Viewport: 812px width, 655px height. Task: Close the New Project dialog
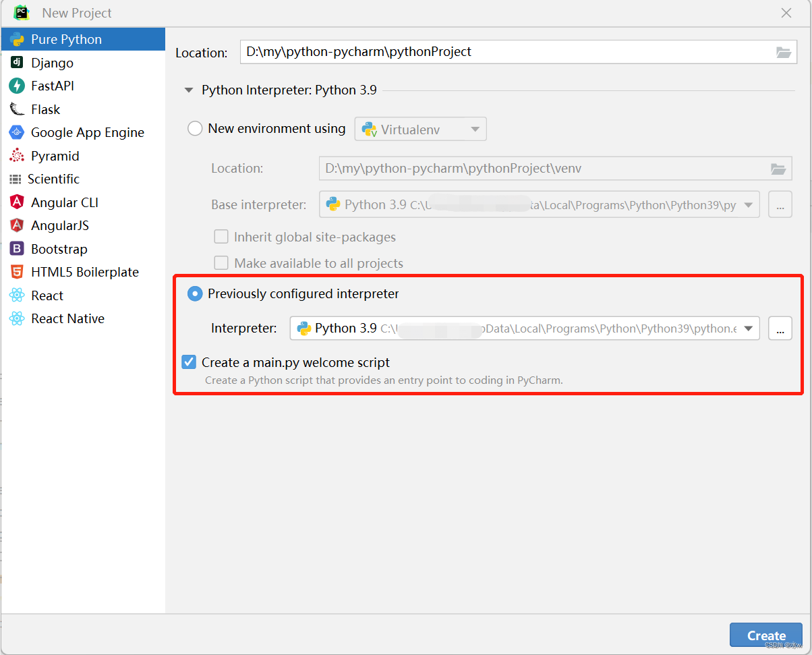pyautogui.click(x=786, y=13)
